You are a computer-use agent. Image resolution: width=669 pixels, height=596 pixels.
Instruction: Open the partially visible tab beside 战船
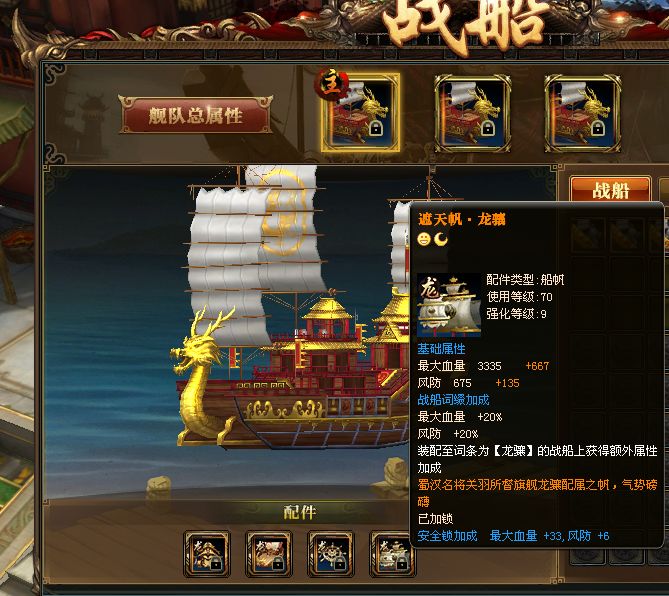664,189
